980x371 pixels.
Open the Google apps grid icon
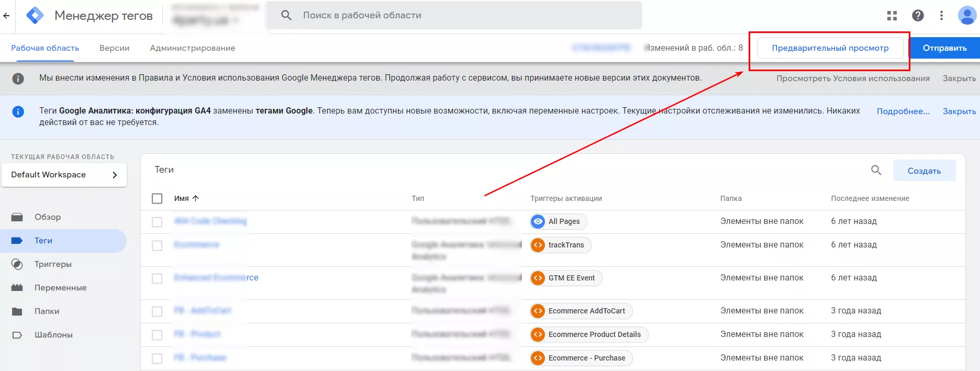click(x=892, y=16)
